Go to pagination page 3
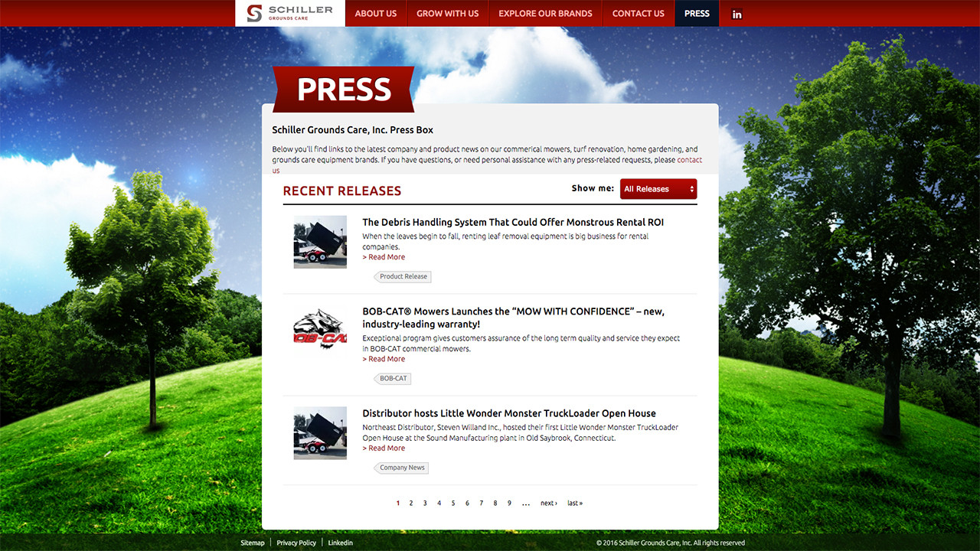The height and width of the screenshot is (551, 980). (425, 504)
